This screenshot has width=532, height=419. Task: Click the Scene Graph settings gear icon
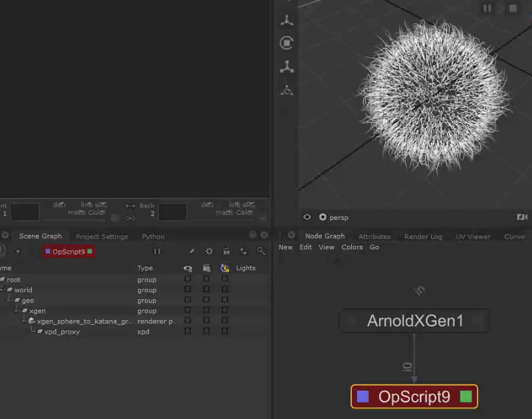click(x=209, y=251)
